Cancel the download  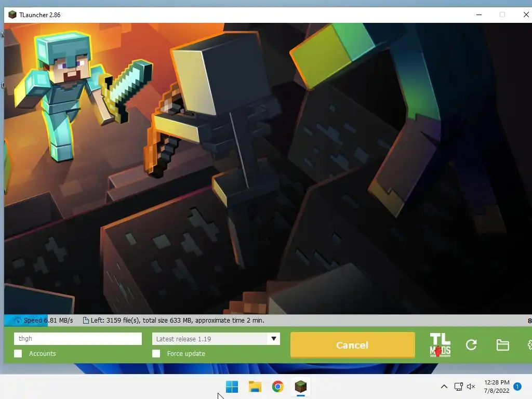[x=353, y=345]
